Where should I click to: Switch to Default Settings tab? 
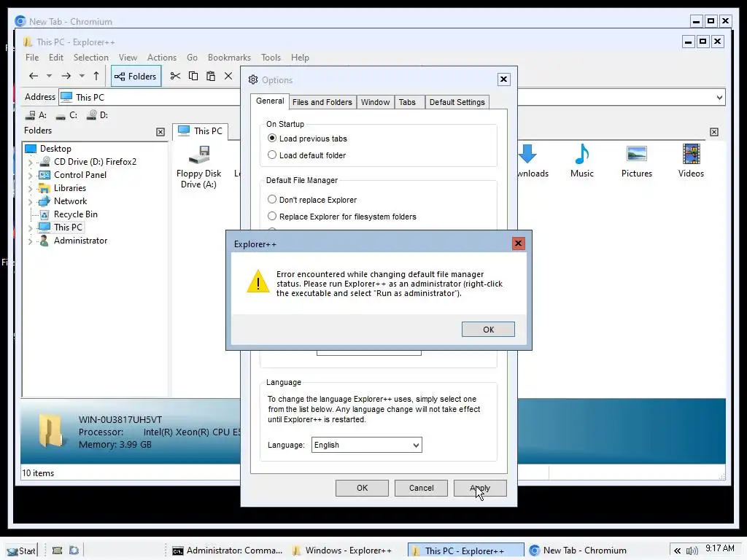[x=457, y=102]
